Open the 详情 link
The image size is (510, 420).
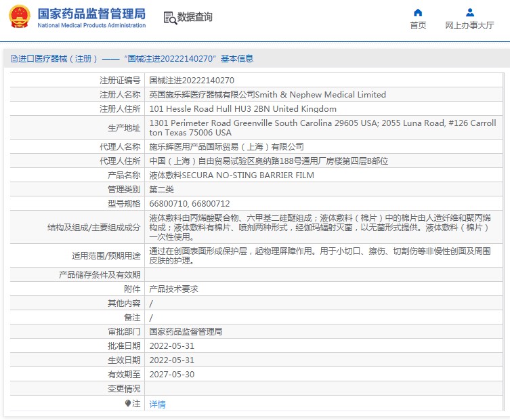pyautogui.click(x=157, y=404)
